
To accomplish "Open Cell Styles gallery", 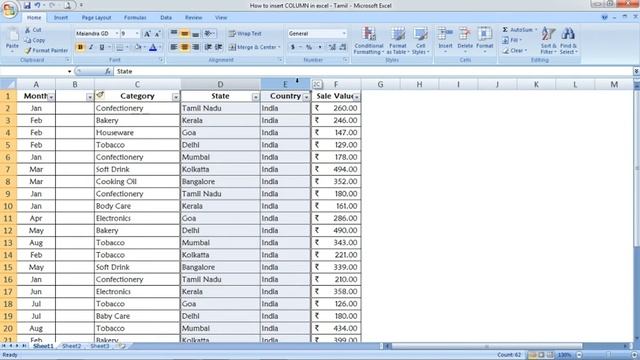I will tap(420, 40).
